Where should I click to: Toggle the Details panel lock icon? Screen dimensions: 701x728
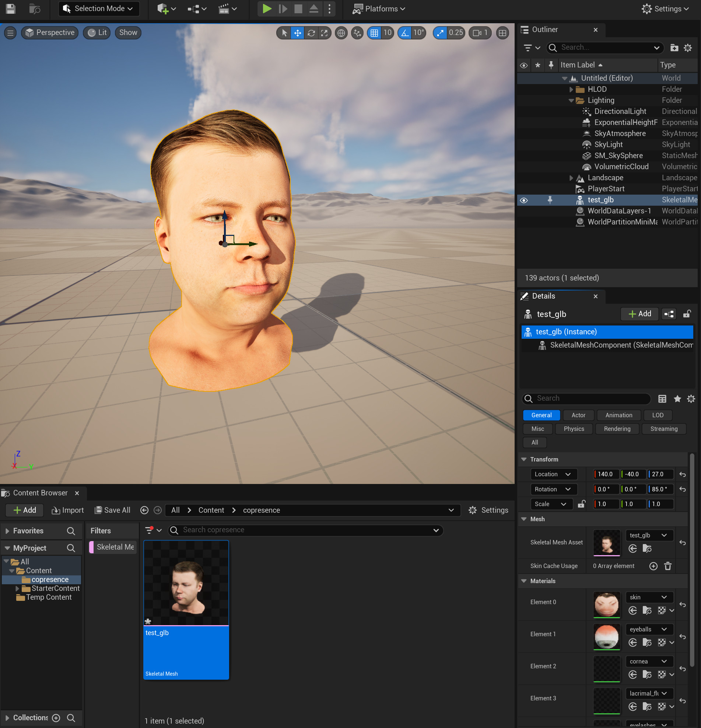pyautogui.click(x=687, y=314)
